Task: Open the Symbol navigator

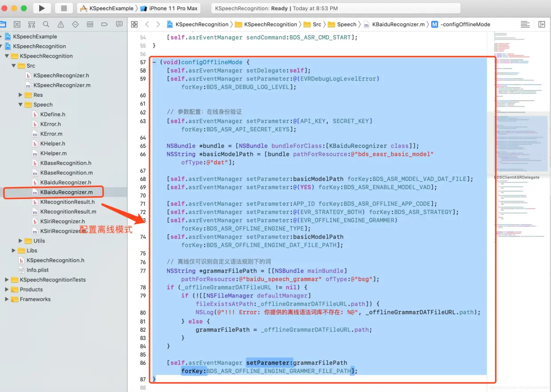Action: (32, 24)
